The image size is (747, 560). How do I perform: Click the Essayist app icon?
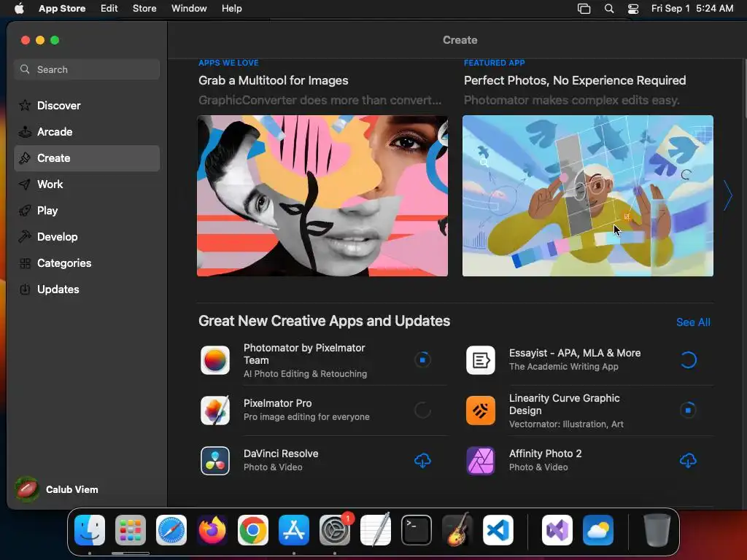480,360
